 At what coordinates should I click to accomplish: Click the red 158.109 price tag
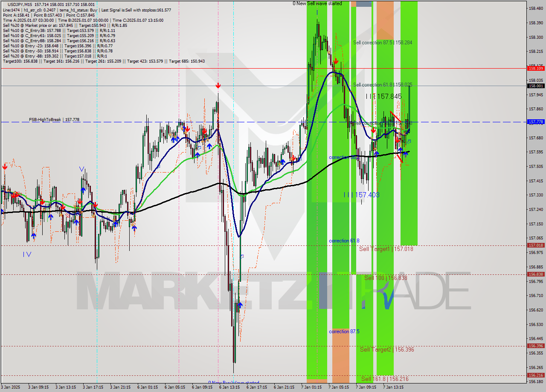(536, 68)
